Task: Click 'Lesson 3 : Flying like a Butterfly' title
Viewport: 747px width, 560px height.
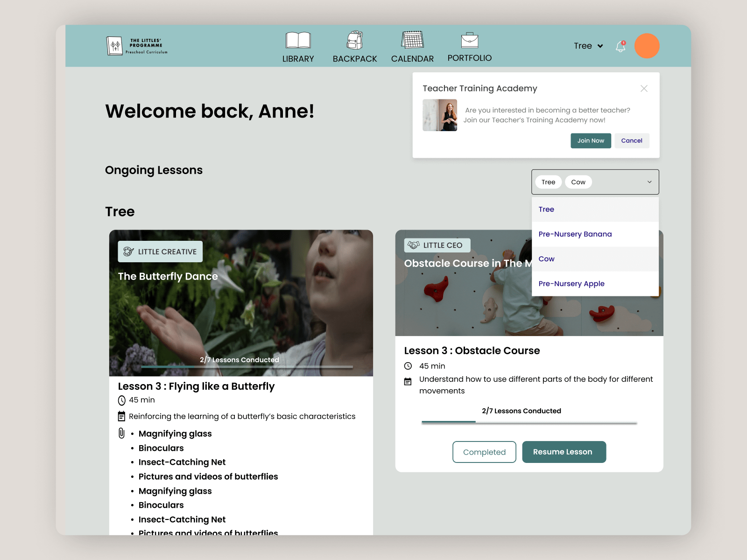Action: 196,386
